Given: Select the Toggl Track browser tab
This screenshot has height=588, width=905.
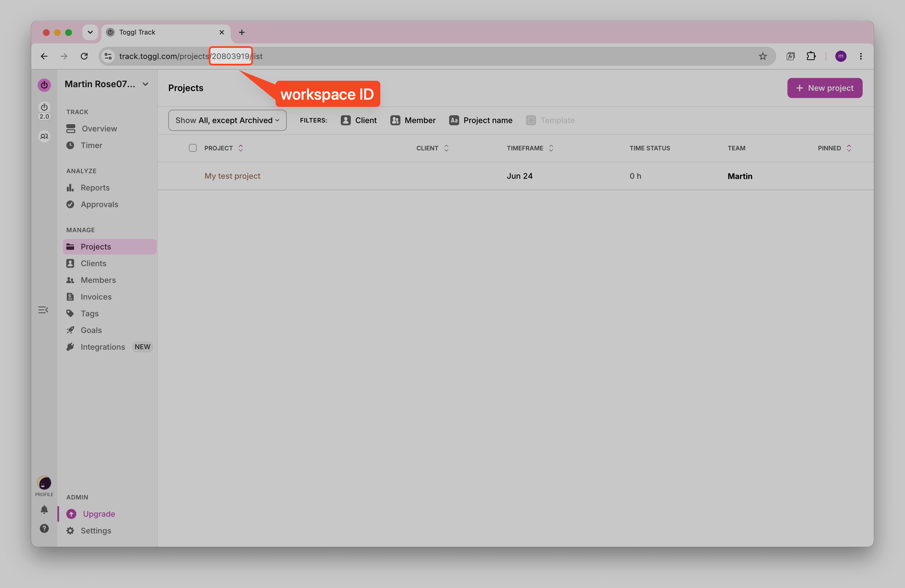Looking at the screenshot, I should (x=166, y=32).
